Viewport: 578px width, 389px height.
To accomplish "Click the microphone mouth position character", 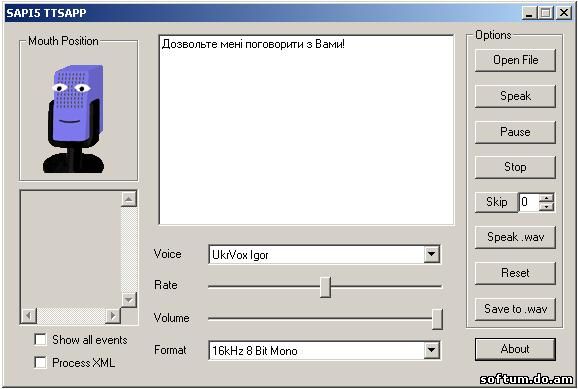I will tap(74, 119).
